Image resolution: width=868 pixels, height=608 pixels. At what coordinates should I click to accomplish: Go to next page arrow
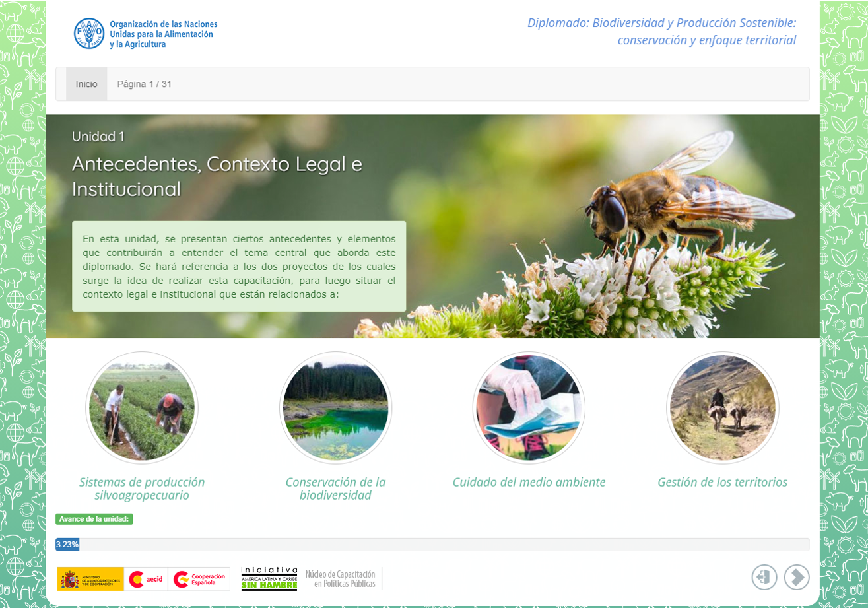(x=797, y=577)
